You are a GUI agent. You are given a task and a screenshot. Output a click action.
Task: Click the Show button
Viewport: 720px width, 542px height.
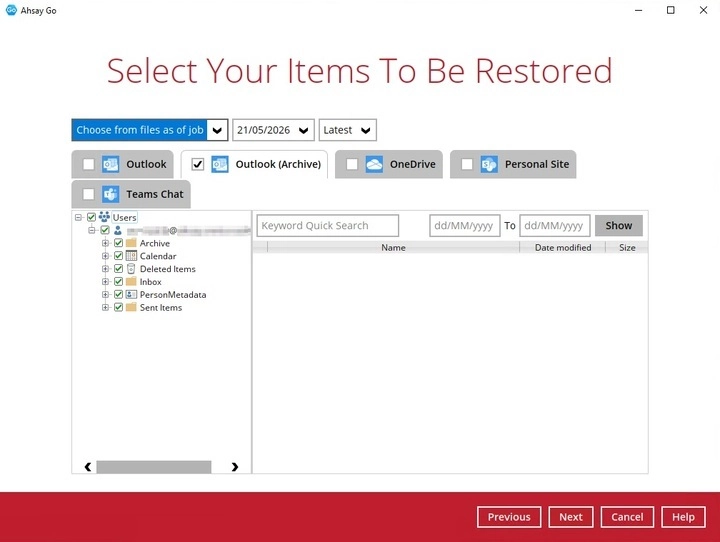(619, 226)
